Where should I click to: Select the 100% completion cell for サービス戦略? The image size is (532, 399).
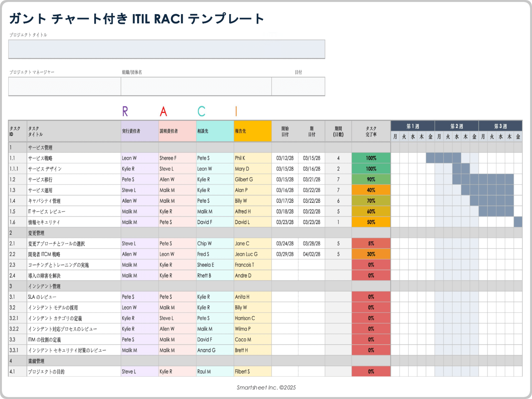pyautogui.click(x=371, y=158)
